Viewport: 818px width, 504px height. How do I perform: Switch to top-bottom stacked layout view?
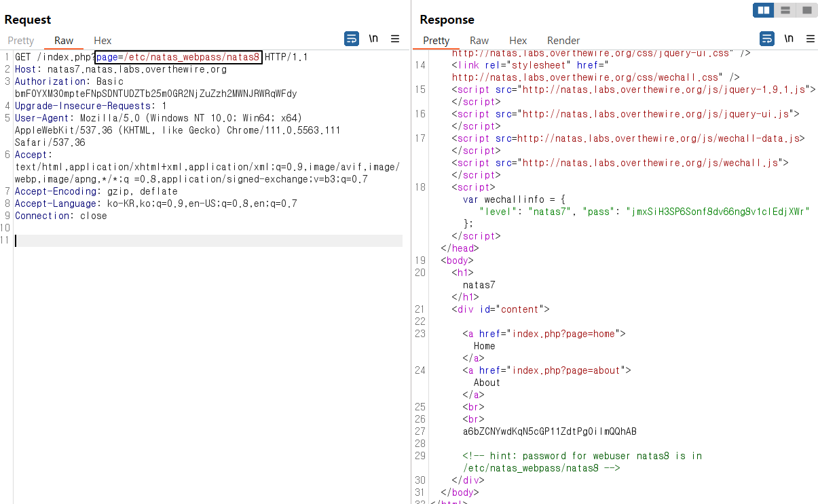tap(785, 10)
